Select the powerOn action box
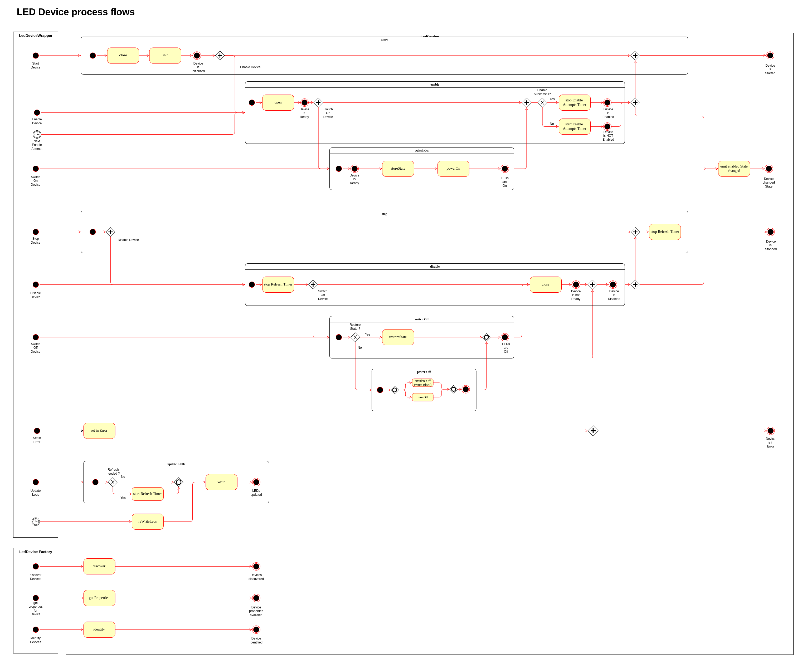Viewport: 812px width, 664px height. click(453, 169)
